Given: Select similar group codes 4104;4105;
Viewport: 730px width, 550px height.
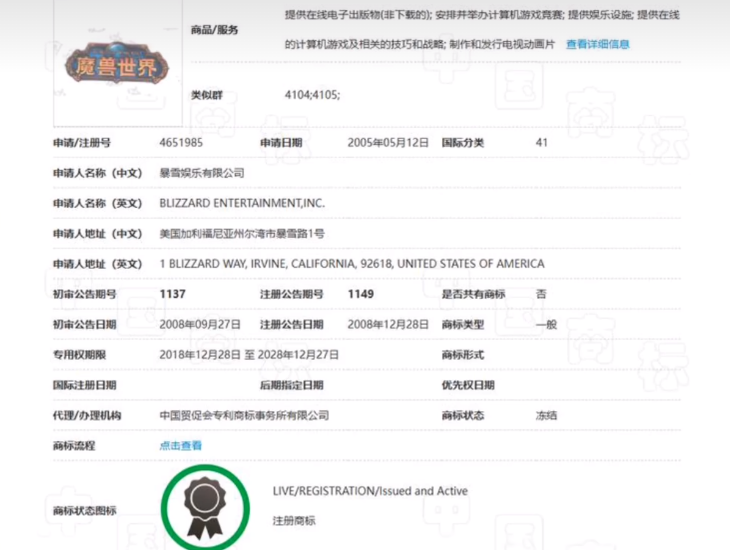Looking at the screenshot, I should 312,95.
